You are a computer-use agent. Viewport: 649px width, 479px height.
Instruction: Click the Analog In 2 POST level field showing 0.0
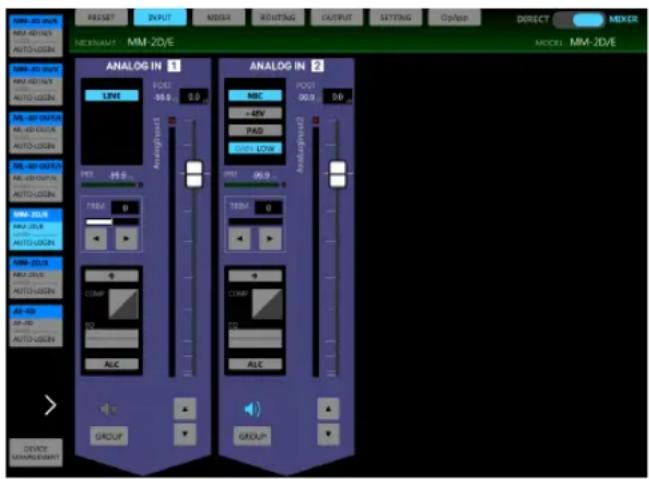click(x=338, y=96)
